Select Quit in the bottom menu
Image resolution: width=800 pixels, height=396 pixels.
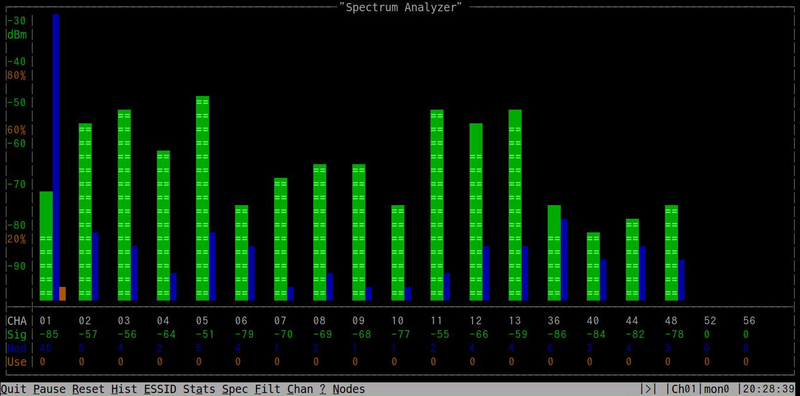tap(14, 389)
